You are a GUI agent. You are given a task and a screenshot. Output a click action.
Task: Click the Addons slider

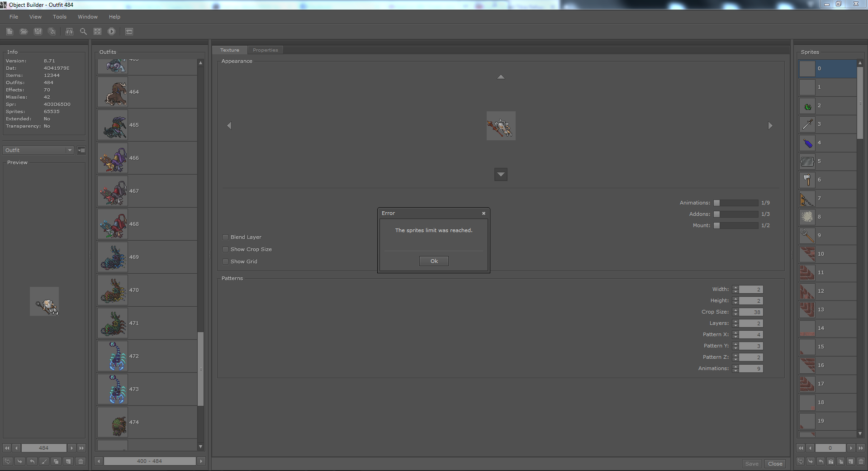click(736, 214)
